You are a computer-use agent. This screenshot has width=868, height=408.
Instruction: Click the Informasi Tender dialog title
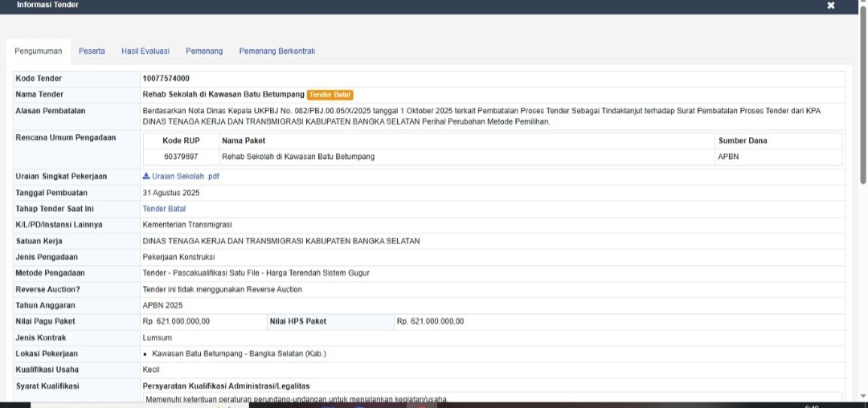coord(47,5)
